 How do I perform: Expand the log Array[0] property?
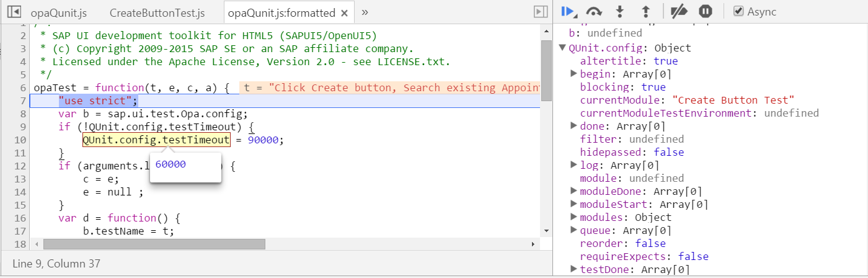(x=573, y=165)
